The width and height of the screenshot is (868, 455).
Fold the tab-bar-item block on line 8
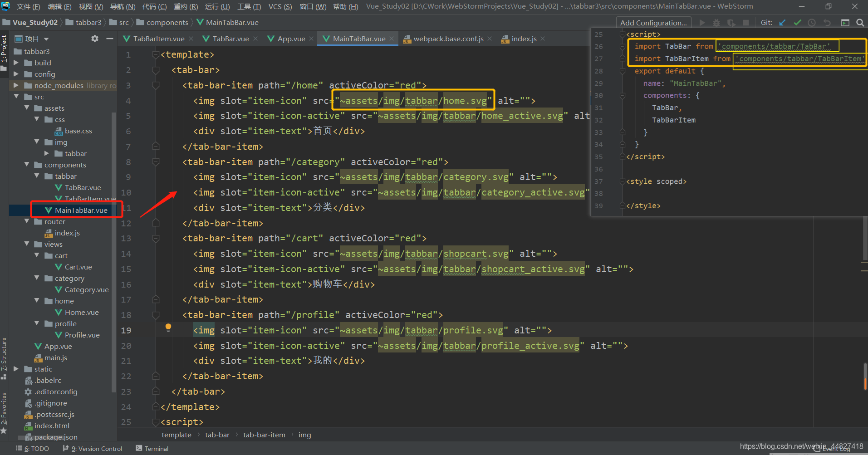[156, 162]
